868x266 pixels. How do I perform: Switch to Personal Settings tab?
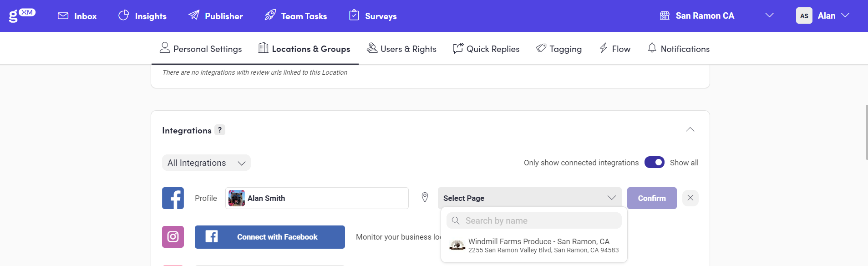(x=201, y=48)
